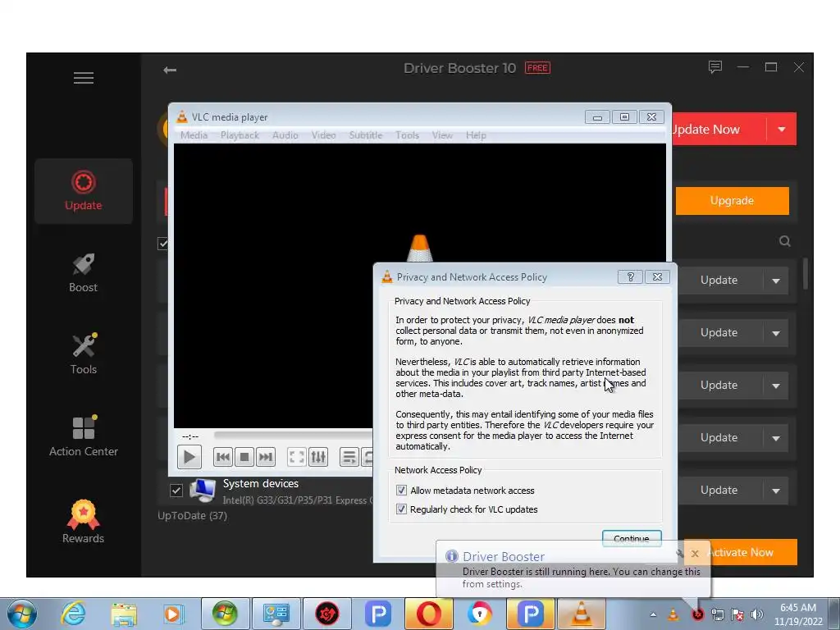The width and height of the screenshot is (840, 630).
Task: Click VLC previous track button
Action: (x=223, y=457)
